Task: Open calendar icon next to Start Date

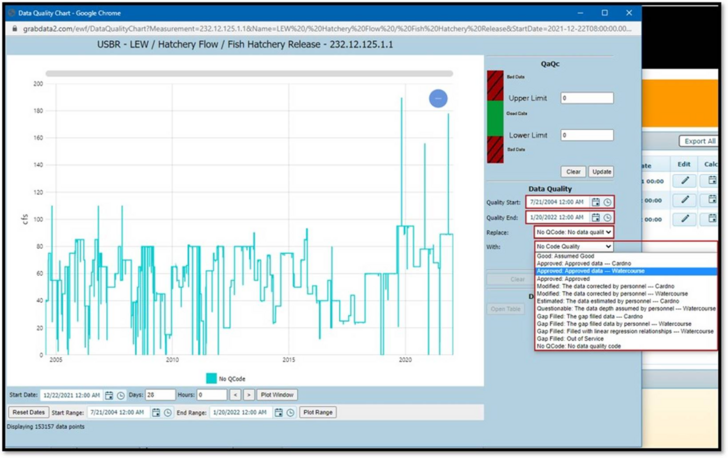Action: (x=109, y=395)
